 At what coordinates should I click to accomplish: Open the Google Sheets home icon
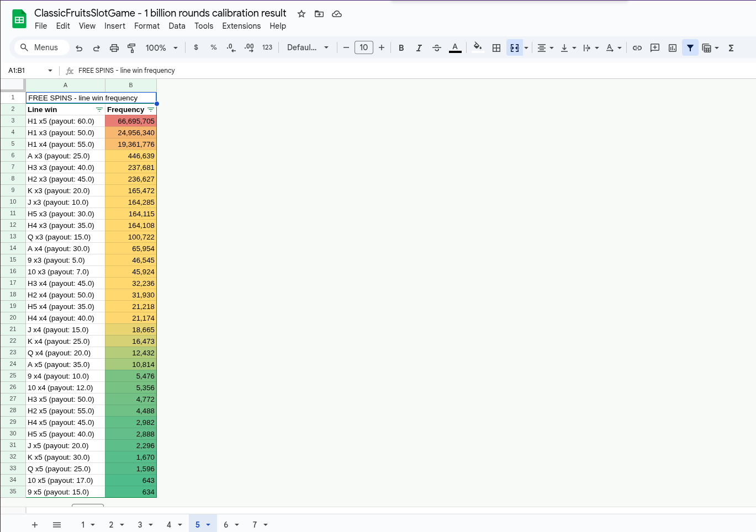[19, 19]
